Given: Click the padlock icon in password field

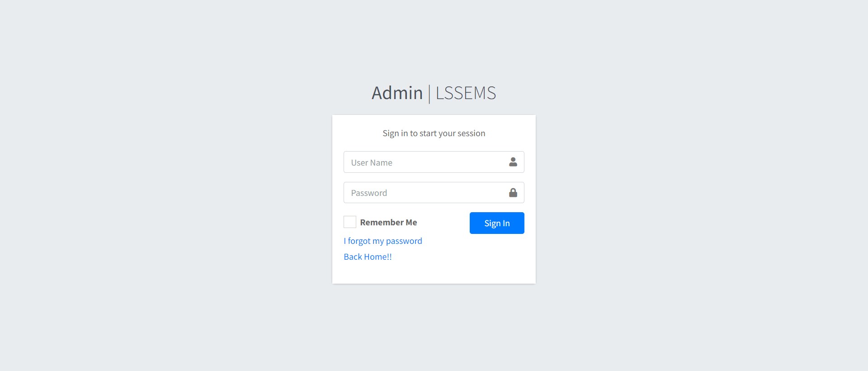Looking at the screenshot, I should pyautogui.click(x=513, y=192).
